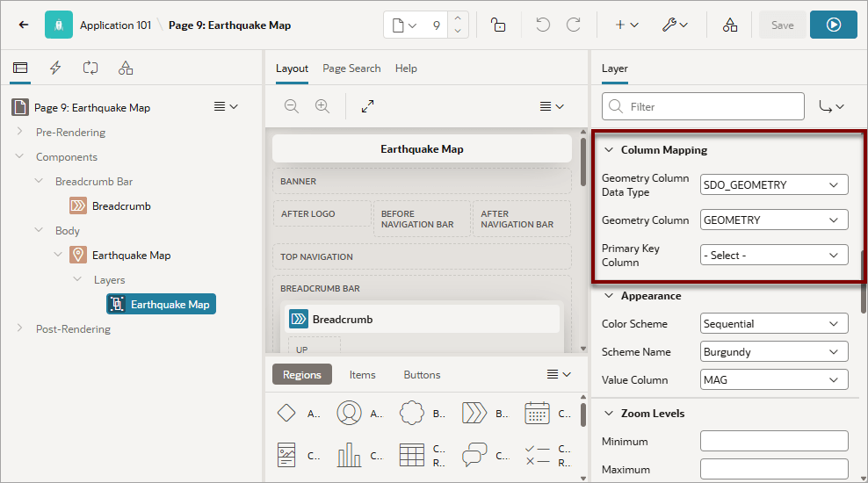Open the Page Search tab
Image resolution: width=868 pixels, height=483 pixels.
(351, 68)
